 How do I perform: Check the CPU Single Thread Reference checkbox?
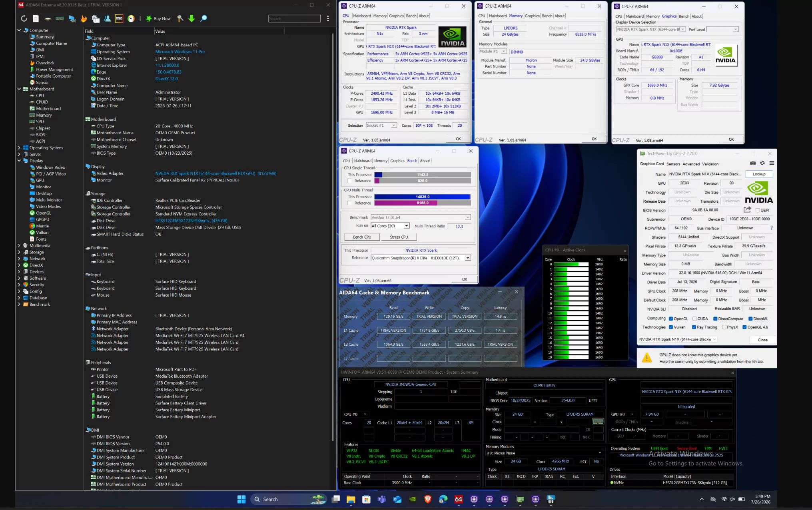(349, 181)
